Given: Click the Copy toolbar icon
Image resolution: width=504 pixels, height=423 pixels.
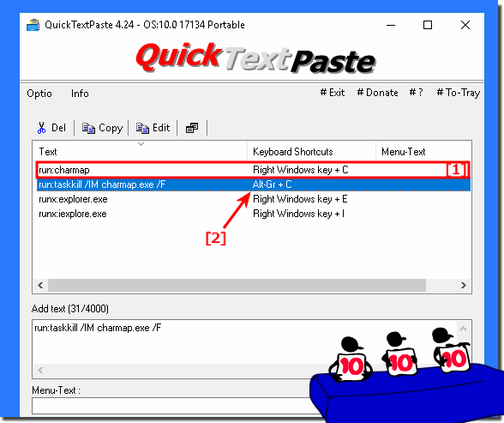Looking at the screenshot, I should point(88,128).
